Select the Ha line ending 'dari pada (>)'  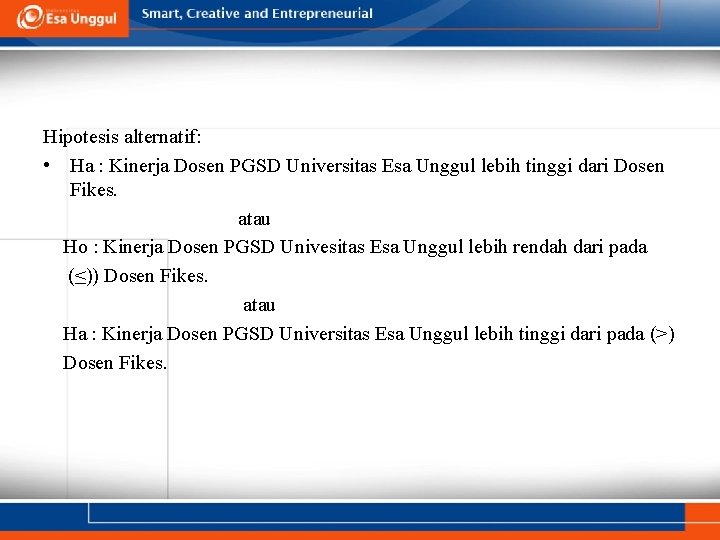pyautogui.click(x=368, y=334)
